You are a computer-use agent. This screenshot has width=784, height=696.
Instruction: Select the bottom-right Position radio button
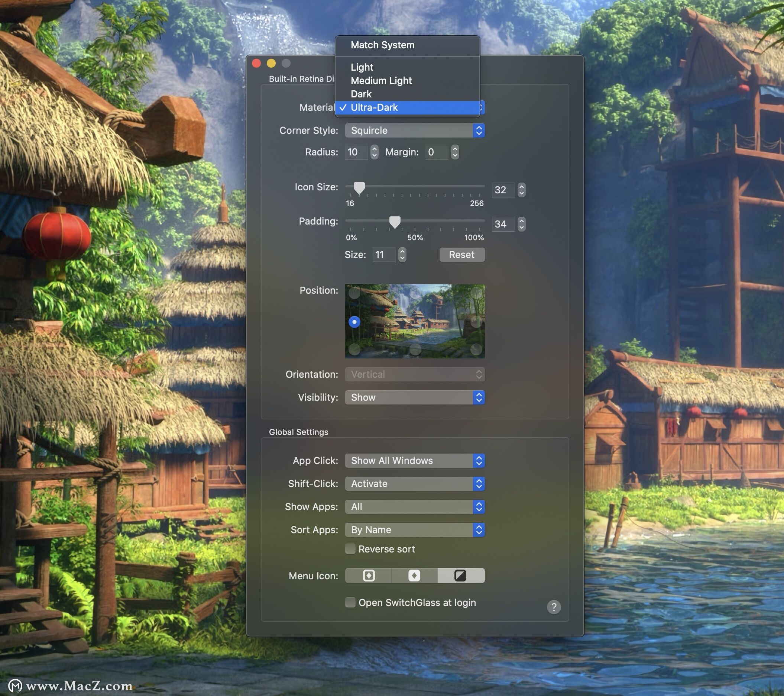(x=476, y=349)
